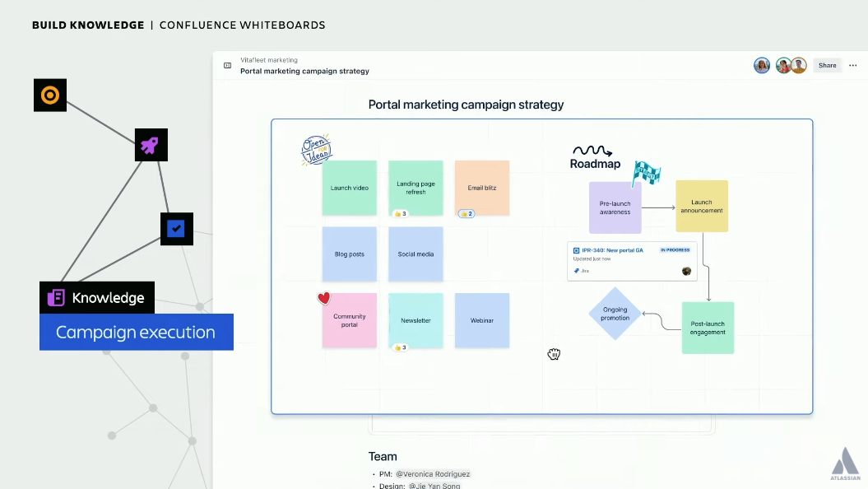Select the Blog posts sticky note
The image size is (868, 489).
[350, 254]
